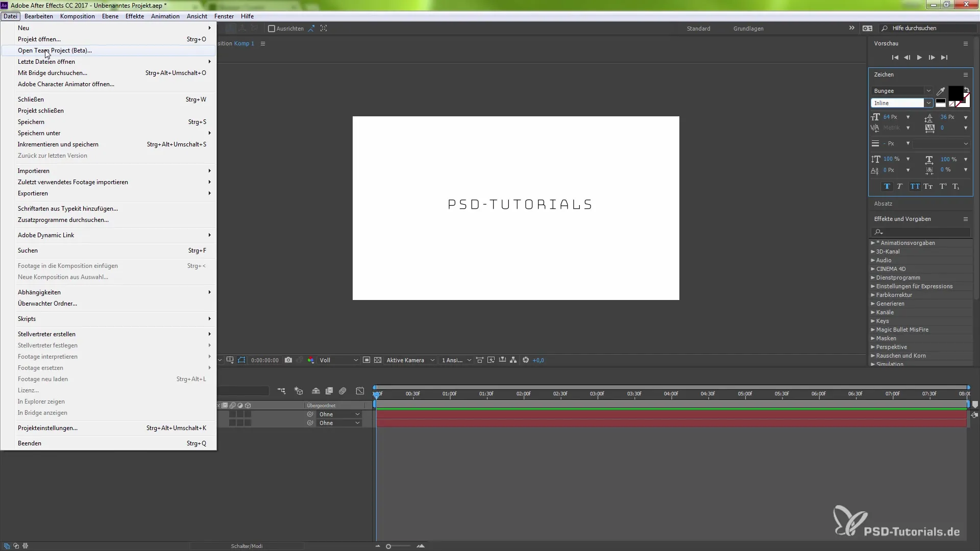Open the Importieren submenu
The width and height of the screenshot is (980, 551).
point(108,171)
